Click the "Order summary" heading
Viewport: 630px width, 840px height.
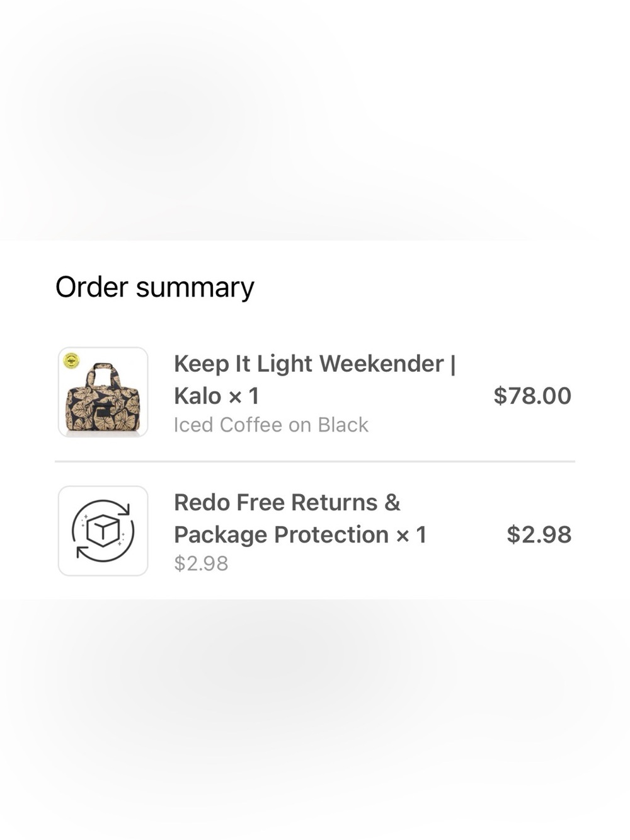[x=155, y=287]
